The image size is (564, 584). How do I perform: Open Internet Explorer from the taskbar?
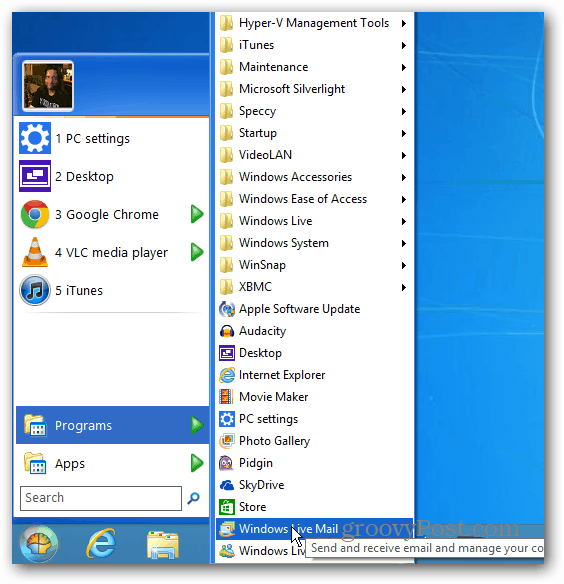click(x=101, y=543)
